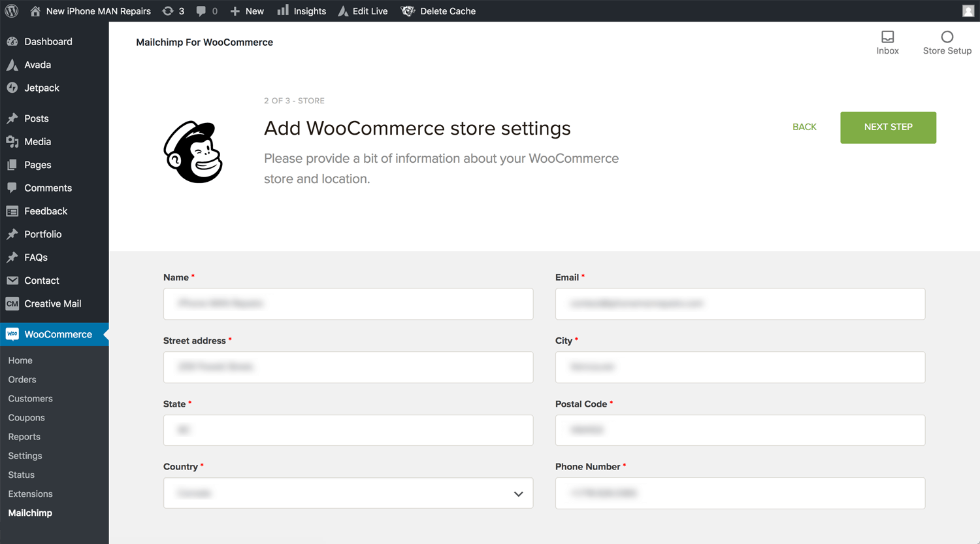Screen dimensions: 980x544
Task: Click the Avada logo icon in the sidebar
Action: coord(12,65)
